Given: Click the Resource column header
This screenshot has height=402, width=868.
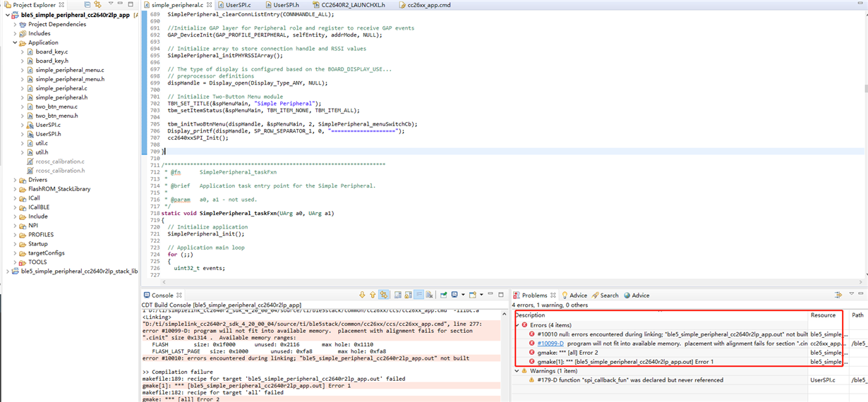Looking at the screenshot, I should [828, 315].
